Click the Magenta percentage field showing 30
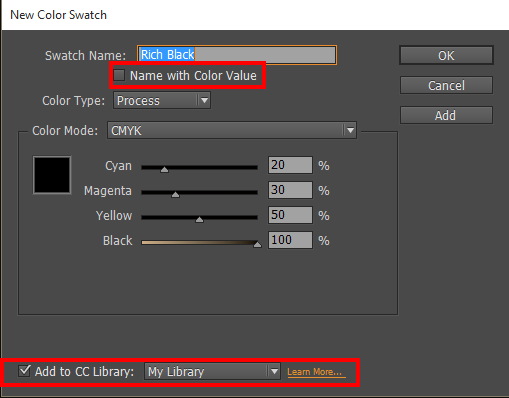 290,190
